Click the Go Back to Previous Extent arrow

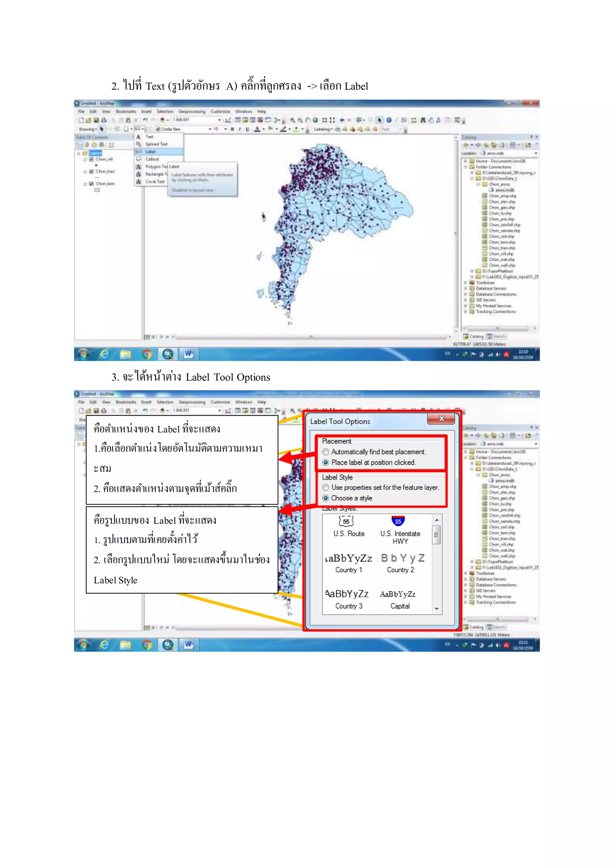click(x=342, y=120)
